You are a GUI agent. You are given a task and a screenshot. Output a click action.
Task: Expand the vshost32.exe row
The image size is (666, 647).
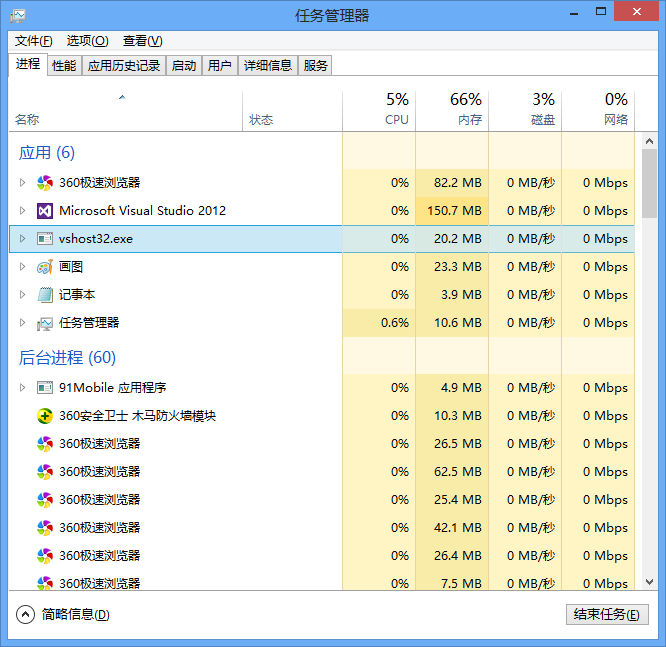[23, 239]
